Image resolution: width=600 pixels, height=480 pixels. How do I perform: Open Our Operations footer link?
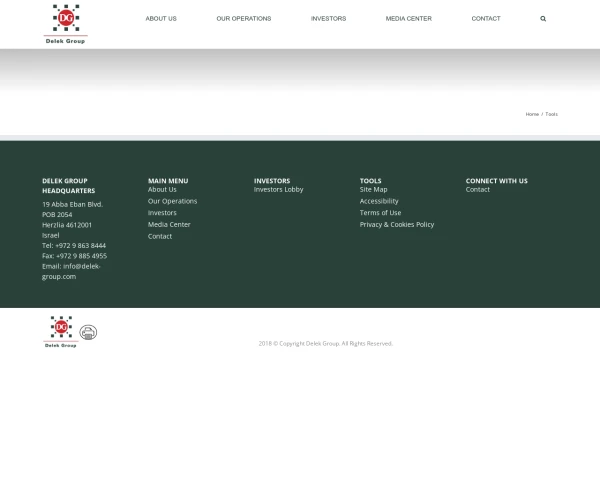[173, 201]
